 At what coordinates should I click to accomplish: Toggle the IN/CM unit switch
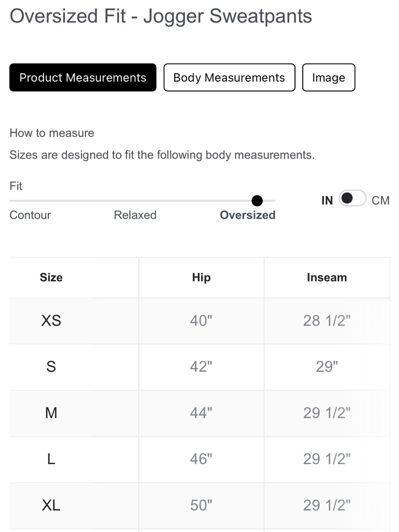coord(352,198)
